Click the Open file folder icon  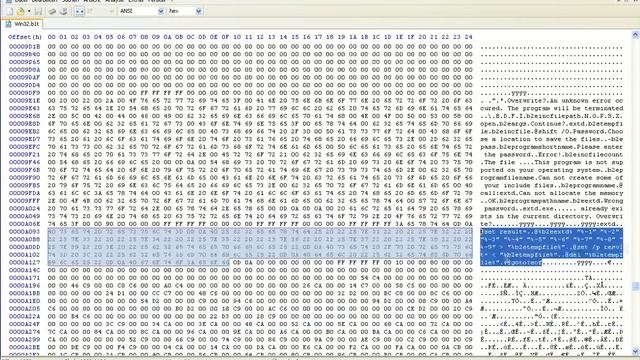click(x=21, y=11)
